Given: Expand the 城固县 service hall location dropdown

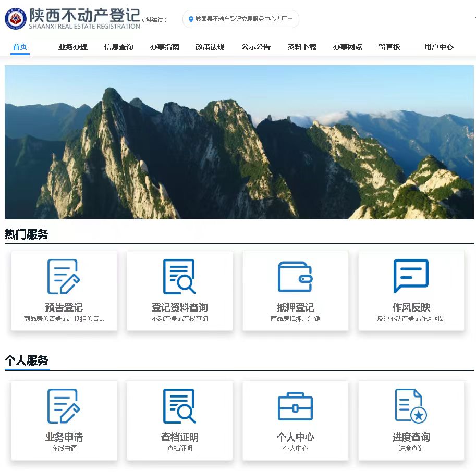Looking at the screenshot, I should coord(290,19).
